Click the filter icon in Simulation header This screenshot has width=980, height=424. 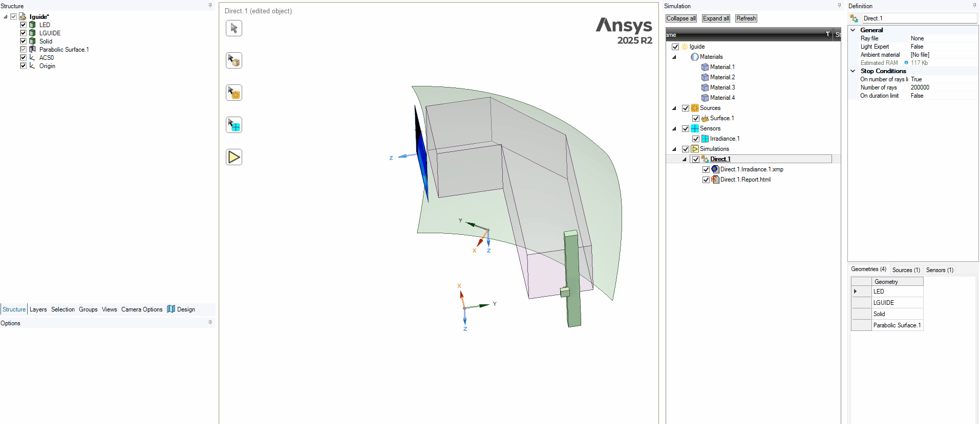[x=828, y=34]
